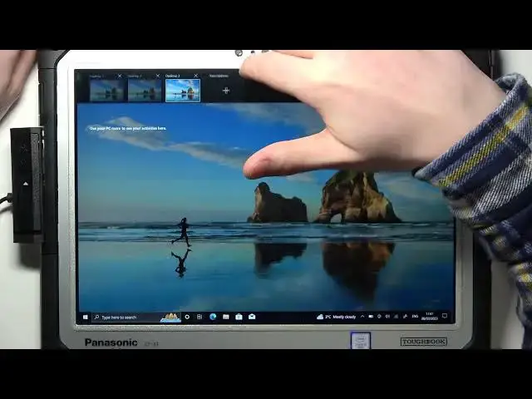The width and height of the screenshot is (532, 399).
Task: Switch to the Desktop 1 thumbnail
Action: (x=106, y=91)
